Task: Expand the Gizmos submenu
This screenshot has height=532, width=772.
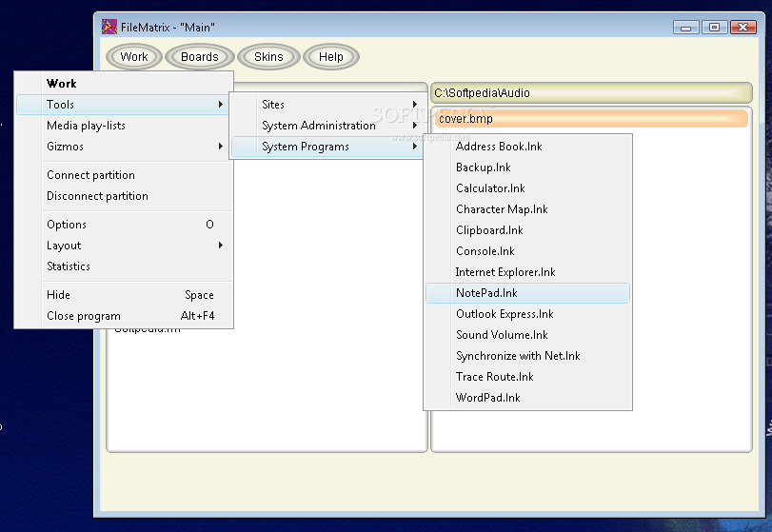Action: click(x=124, y=147)
